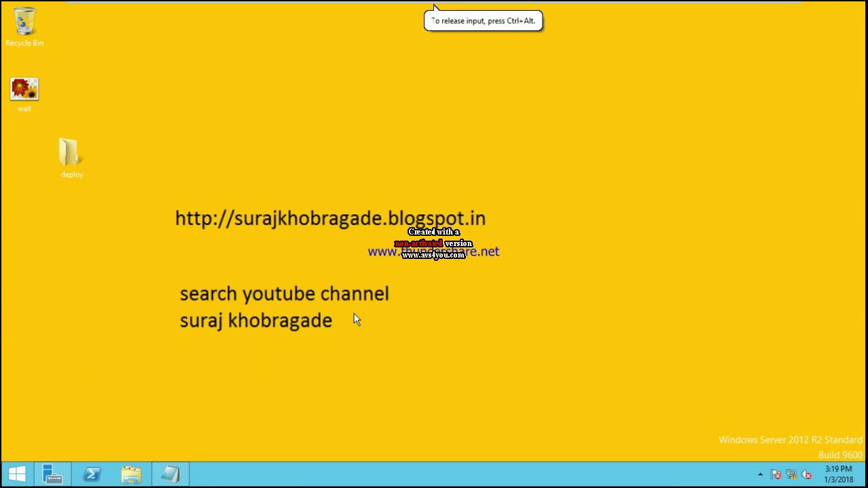Open the muted volume speaker icon
Screen dimensions: 868x488
[x=806, y=474]
